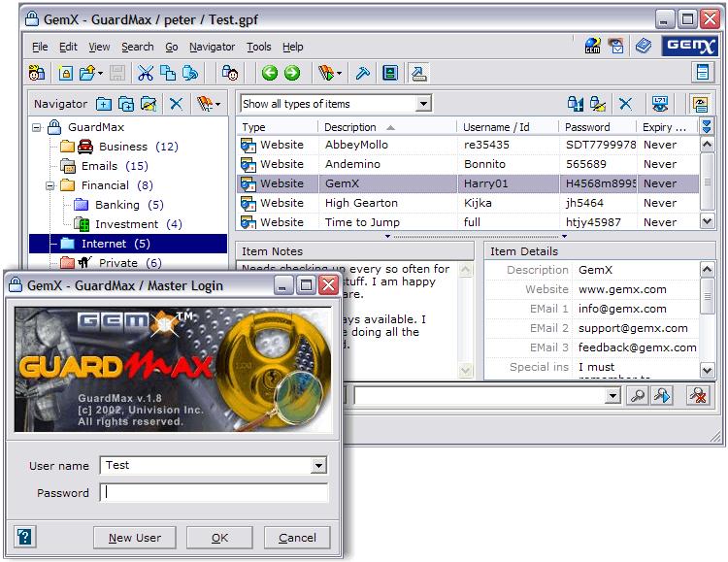Screen dimensions: 728x562
Task: Click the item list scroll-down arrow
Action: 707,221
